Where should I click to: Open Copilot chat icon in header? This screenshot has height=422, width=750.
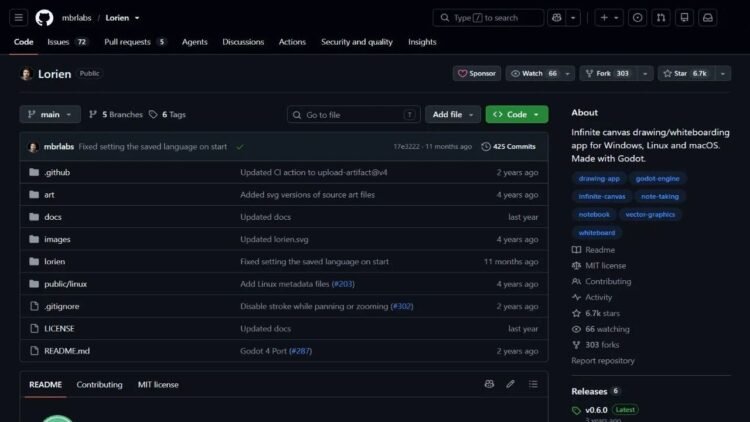tap(557, 18)
